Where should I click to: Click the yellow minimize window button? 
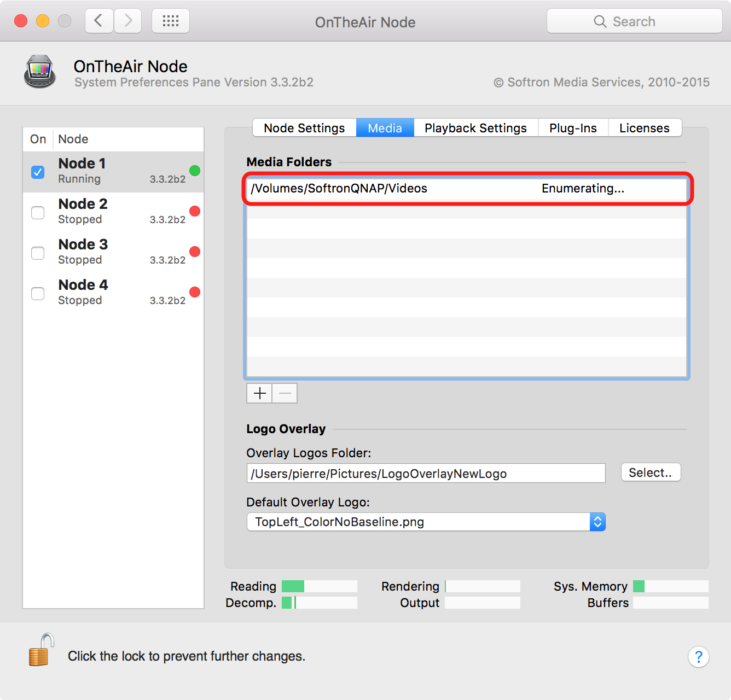(x=43, y=21)
